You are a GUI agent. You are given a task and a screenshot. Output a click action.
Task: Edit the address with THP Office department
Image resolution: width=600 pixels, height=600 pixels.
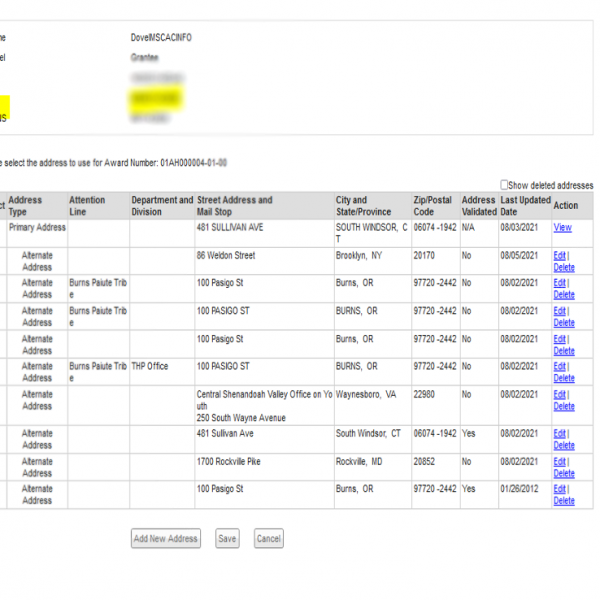pyautogui.click(x=559, y=367)
